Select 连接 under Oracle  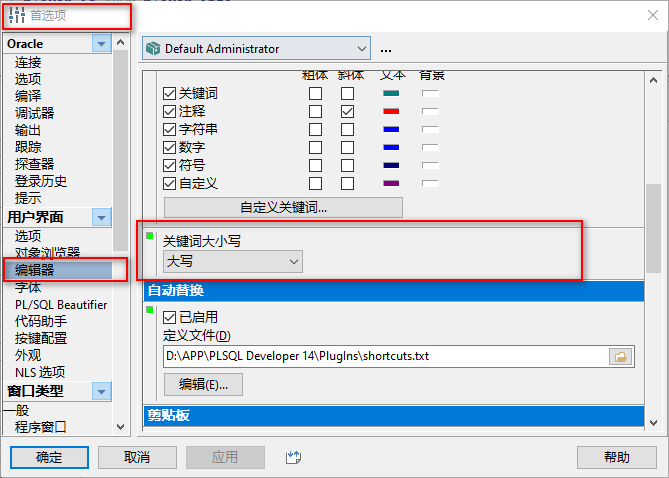pyautogui.click(x=28, y=62)
